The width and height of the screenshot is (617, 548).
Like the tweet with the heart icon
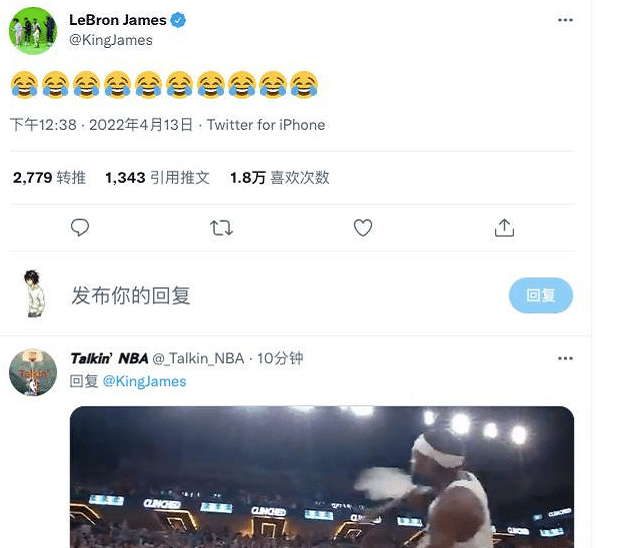(x=363, y=228)
